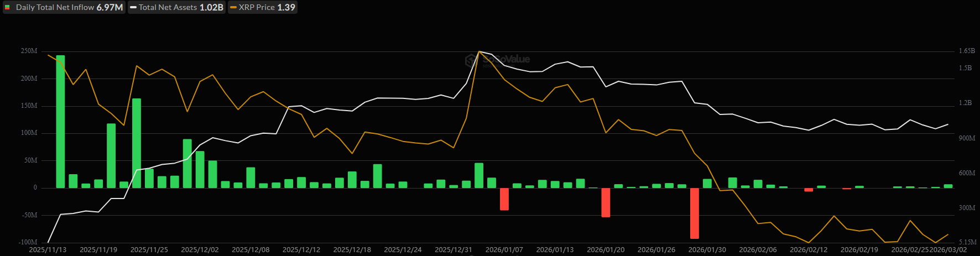
Task: Click the 2025/11/19 date label
Action: click(x=98, y=250)
